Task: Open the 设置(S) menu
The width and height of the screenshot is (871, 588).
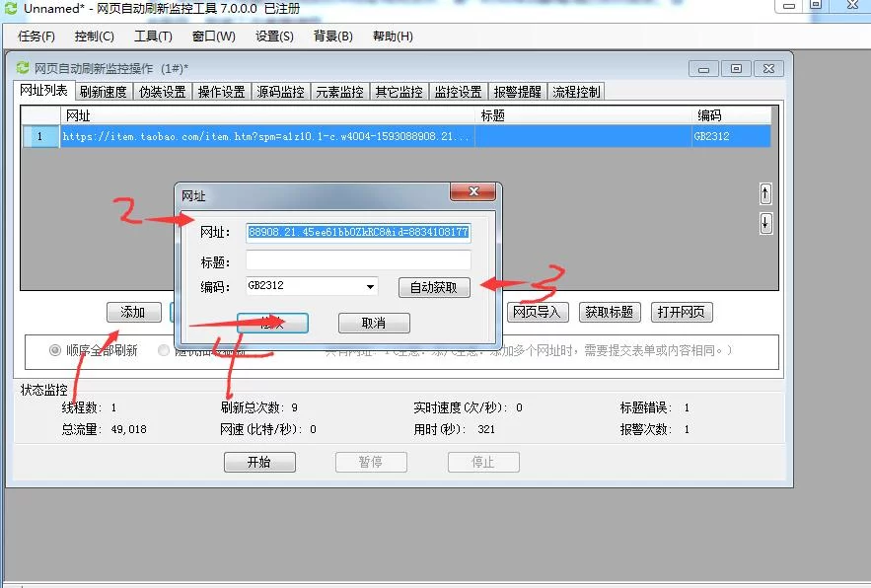Action: coord(274,37)
